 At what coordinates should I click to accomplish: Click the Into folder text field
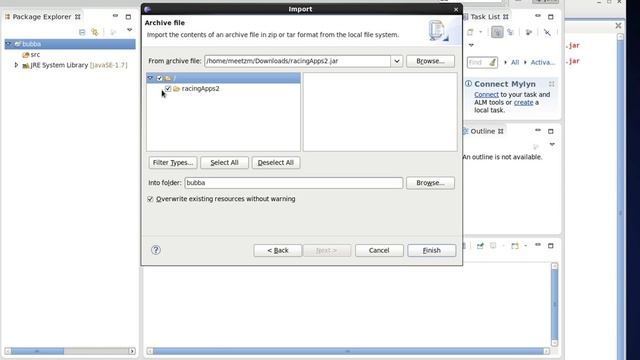pyautogui.click(x=293, y=183)
